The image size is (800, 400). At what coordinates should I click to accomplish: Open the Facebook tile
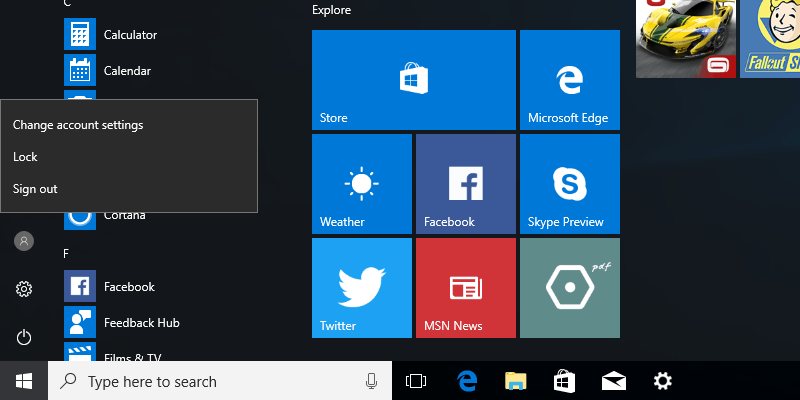[465, 184]
